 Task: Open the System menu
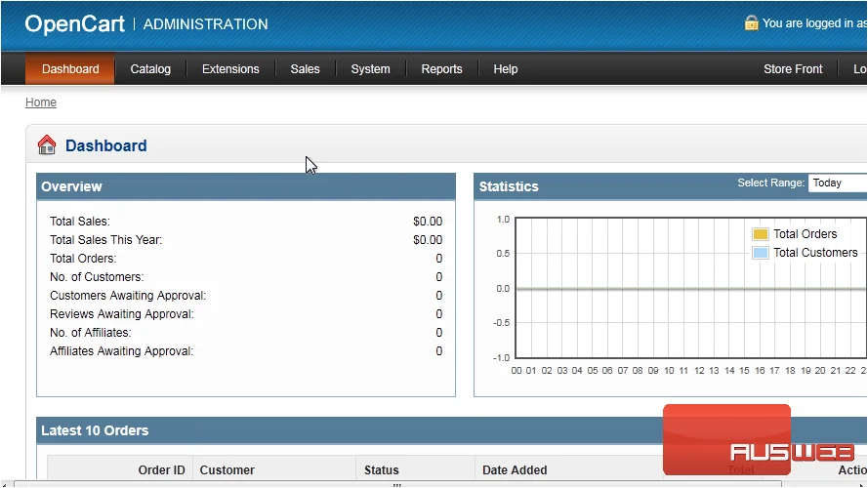370,69
